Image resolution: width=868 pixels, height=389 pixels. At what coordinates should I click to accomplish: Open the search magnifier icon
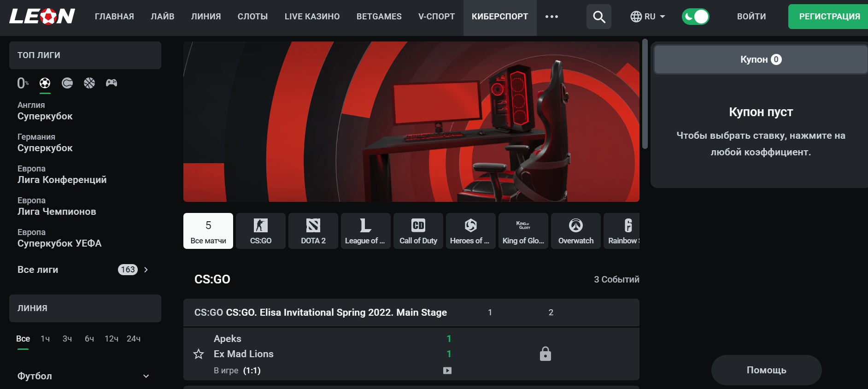tap(598, 17)
